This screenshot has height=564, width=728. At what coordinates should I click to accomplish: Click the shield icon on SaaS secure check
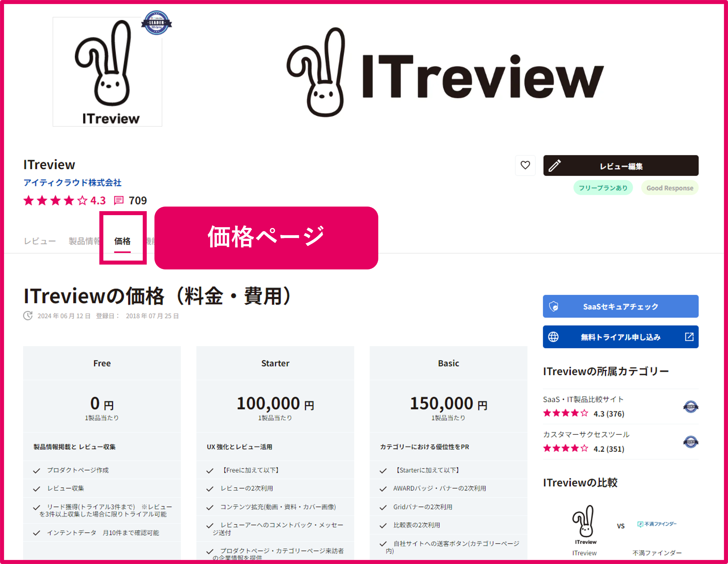pyautogui.click(x=554, y=306)
